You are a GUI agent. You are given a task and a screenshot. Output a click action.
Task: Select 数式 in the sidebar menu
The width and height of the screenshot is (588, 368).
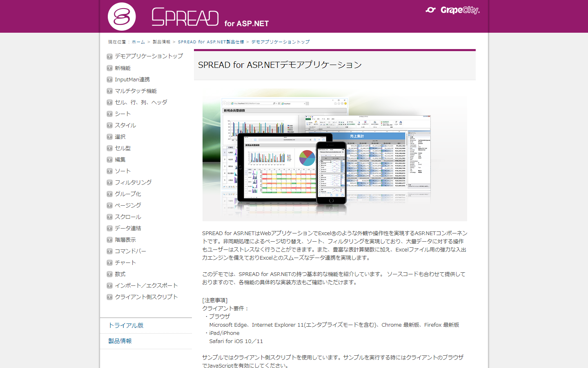[x=120, y=274]
